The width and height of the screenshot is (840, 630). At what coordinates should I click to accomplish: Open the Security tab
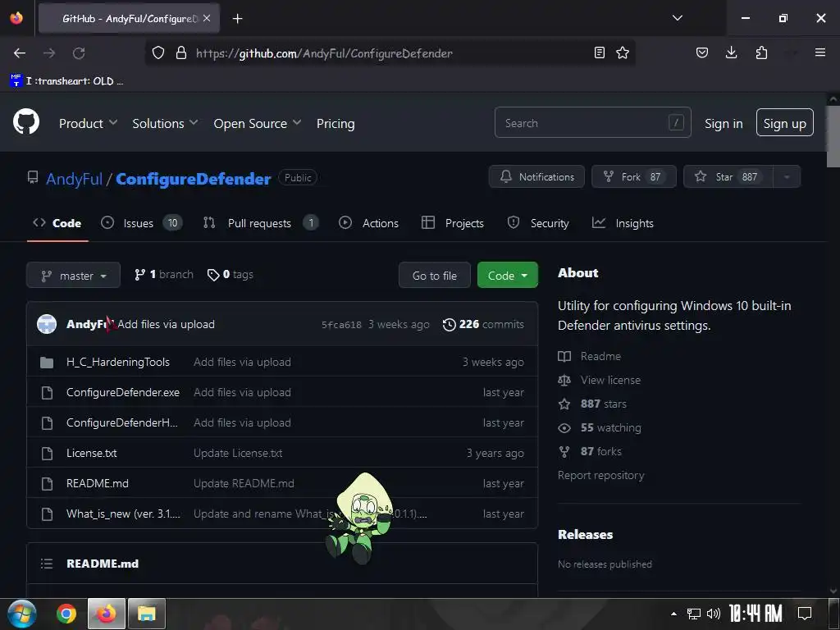click(x=538, y=223)
